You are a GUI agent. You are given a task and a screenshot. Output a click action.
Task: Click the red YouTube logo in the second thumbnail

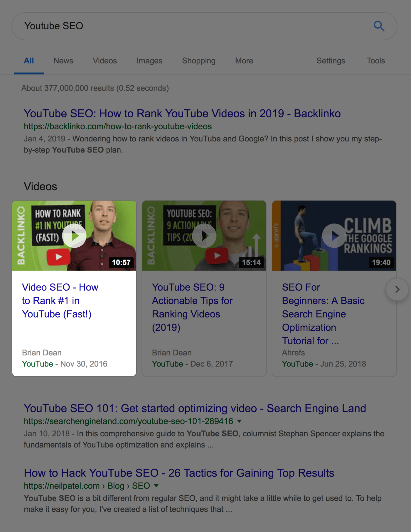217,255
